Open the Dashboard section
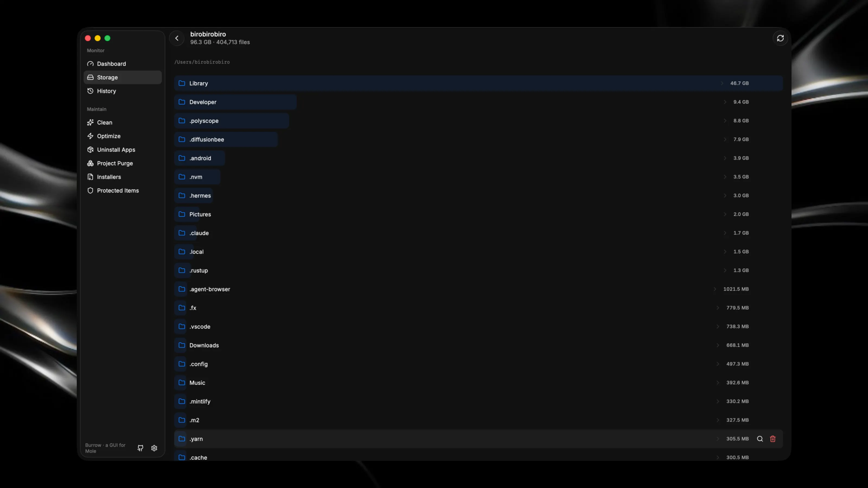Viewport: 868px width, 488px height. [123, 64]
